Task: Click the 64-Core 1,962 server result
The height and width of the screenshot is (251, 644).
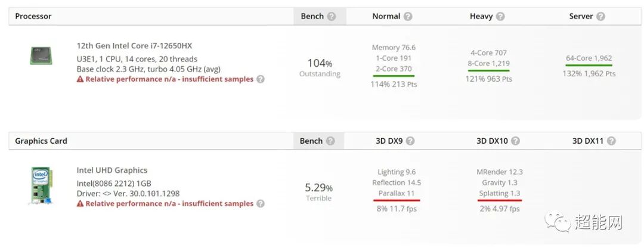Action: [589, 58]
